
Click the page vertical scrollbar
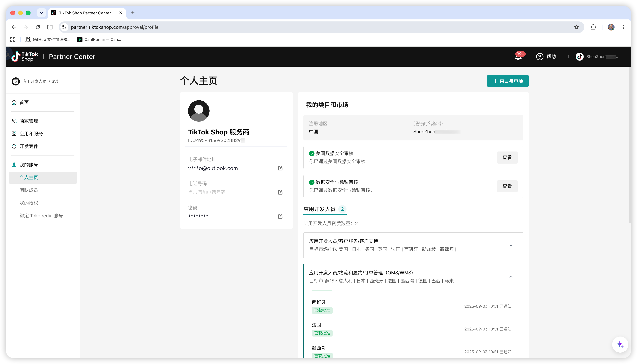630,145
